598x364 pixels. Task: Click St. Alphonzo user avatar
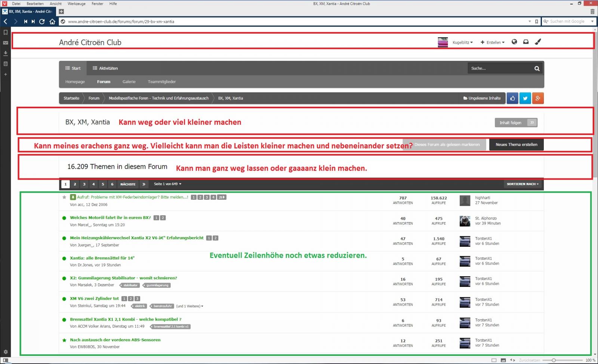click(465, 221)
